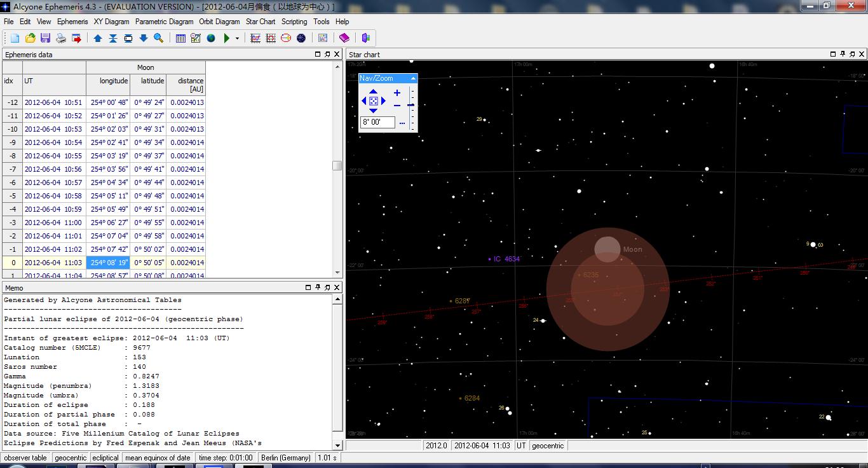Viewport: 868px width, 468px height.
Task: Open the dropdown arrow beside the play button
Action: [237, 38]
